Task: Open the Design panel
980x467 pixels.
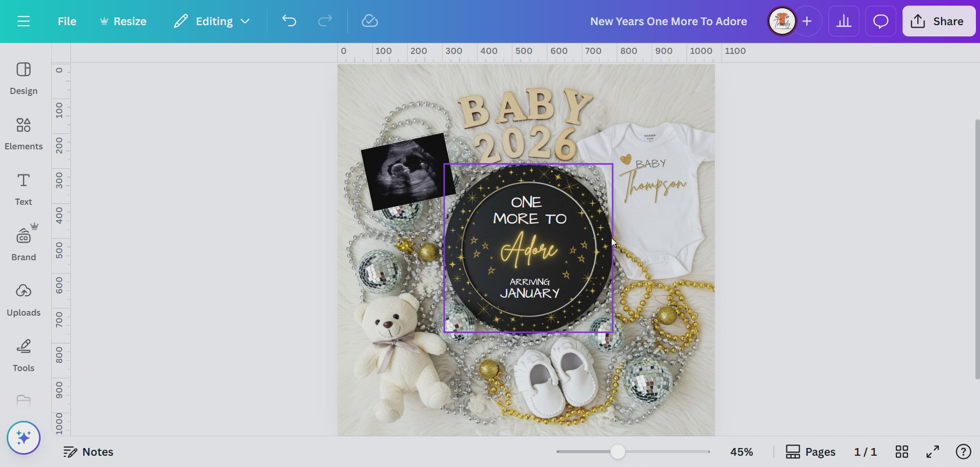Action: (x=24, y=79)
